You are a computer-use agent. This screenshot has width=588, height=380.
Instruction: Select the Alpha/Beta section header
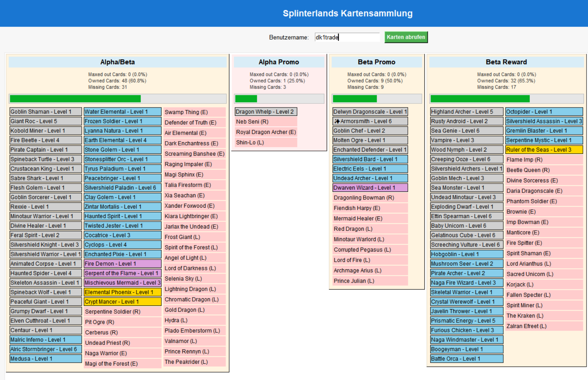coord(118,62)
